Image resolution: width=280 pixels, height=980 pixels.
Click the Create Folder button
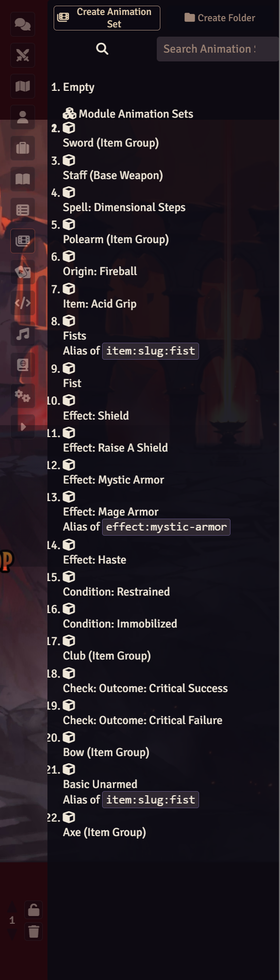(220, 18)
